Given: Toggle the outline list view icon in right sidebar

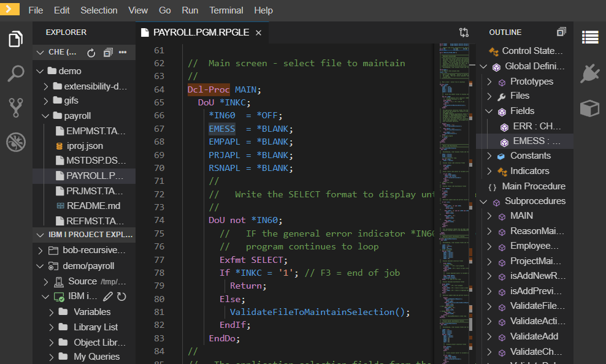Looking at the screenshot, I should tap(590, 37).
